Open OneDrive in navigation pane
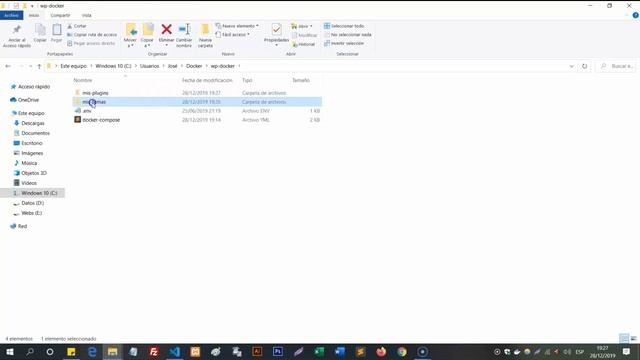The height and width of the screenshot is (360, 640). point(28,100)
